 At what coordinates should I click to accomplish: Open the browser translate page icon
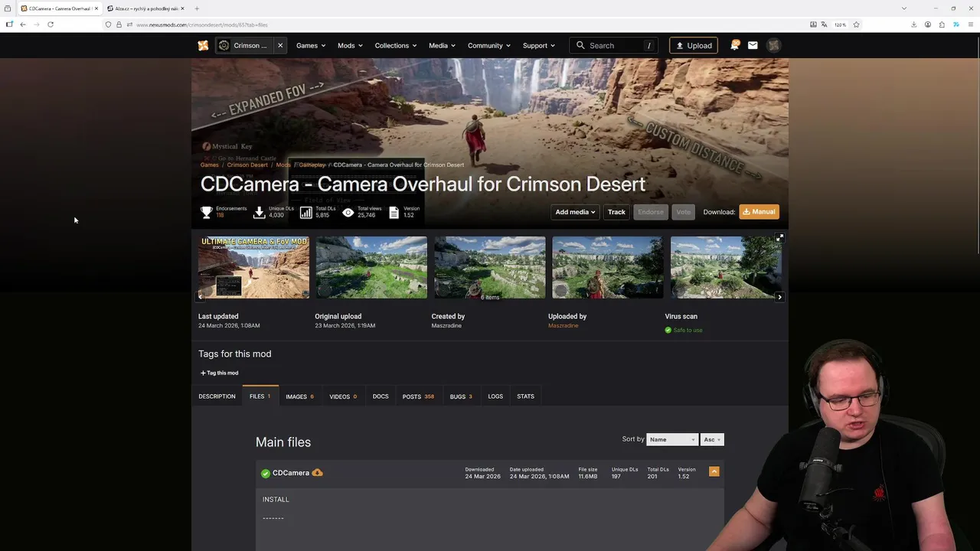click(824, 24)
